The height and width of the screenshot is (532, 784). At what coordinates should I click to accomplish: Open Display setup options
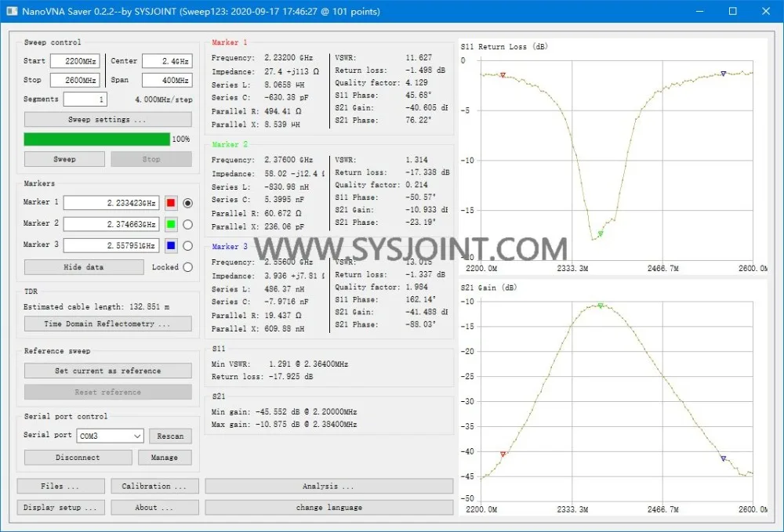(x=60, y=508)
